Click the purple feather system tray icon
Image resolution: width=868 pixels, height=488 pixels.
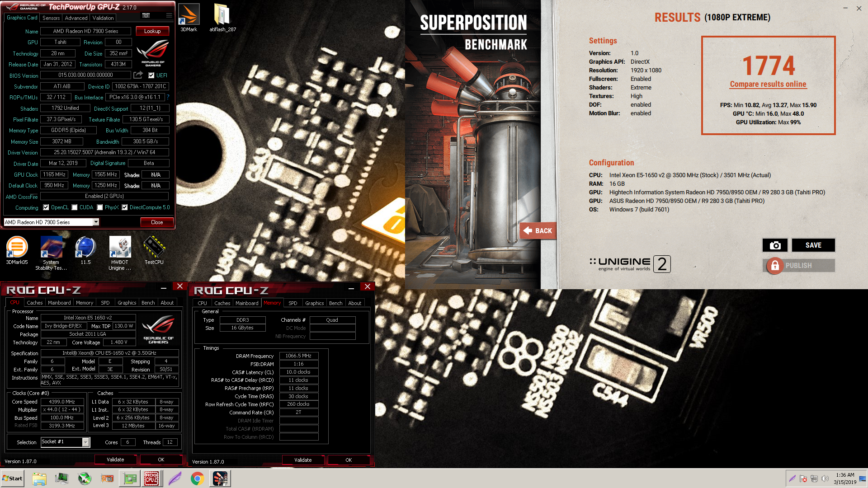click(793, 479)
